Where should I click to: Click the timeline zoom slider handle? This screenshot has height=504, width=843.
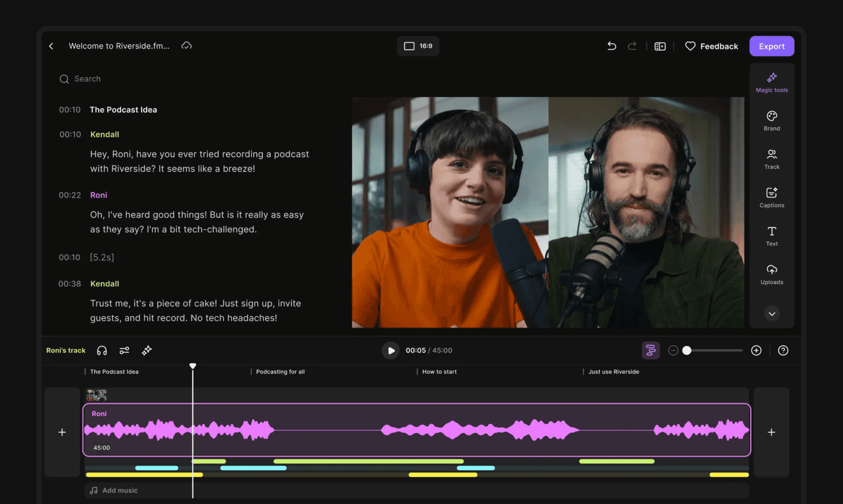coord(687,350)
